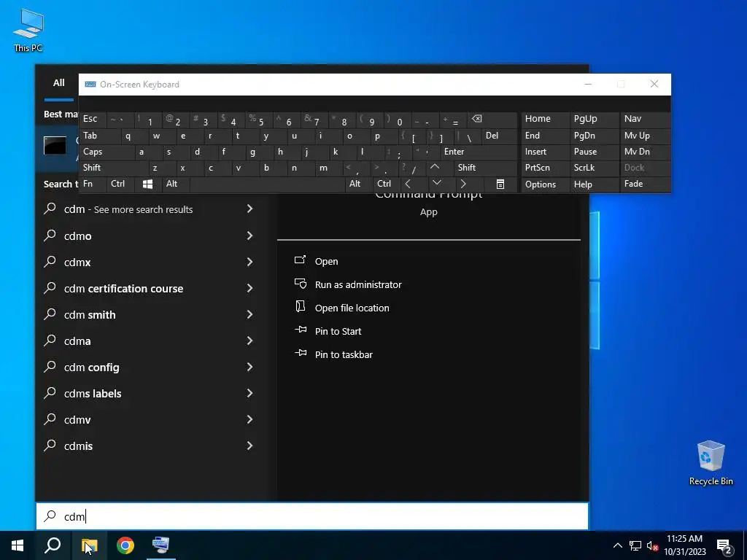Viewport: 747px width, 560px height.
Task: Select the On-Screen Keyboard taskbar icon
Action: 160,545
